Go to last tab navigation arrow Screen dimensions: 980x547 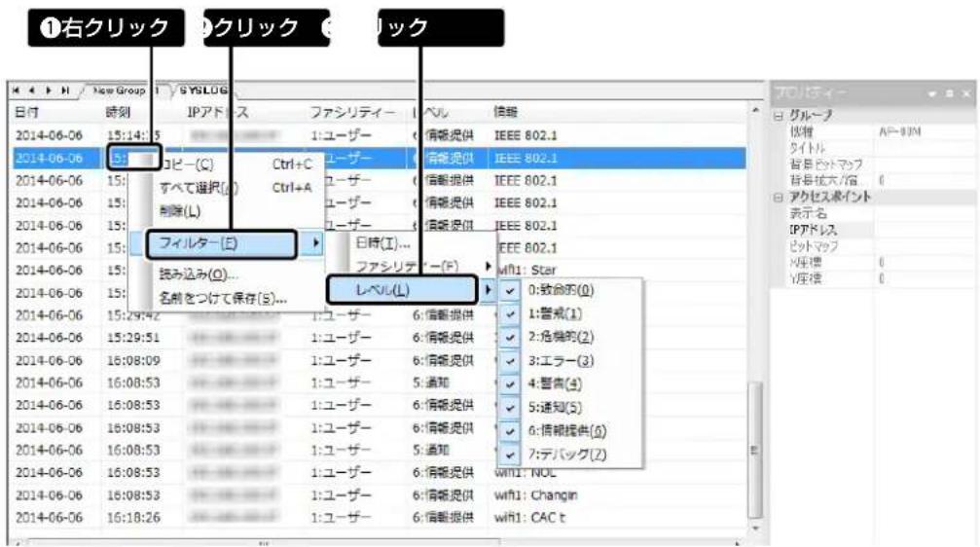[64, 91]
